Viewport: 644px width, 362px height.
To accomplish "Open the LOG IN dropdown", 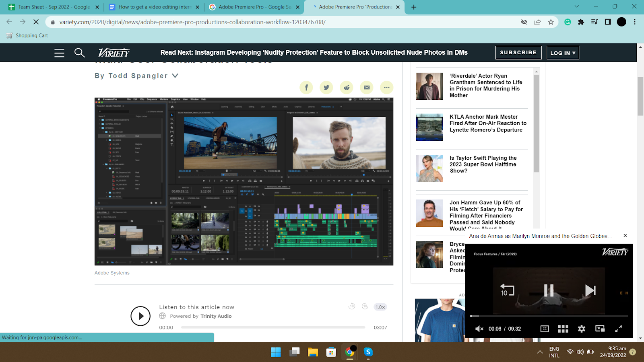I will [x=563, y=53].
